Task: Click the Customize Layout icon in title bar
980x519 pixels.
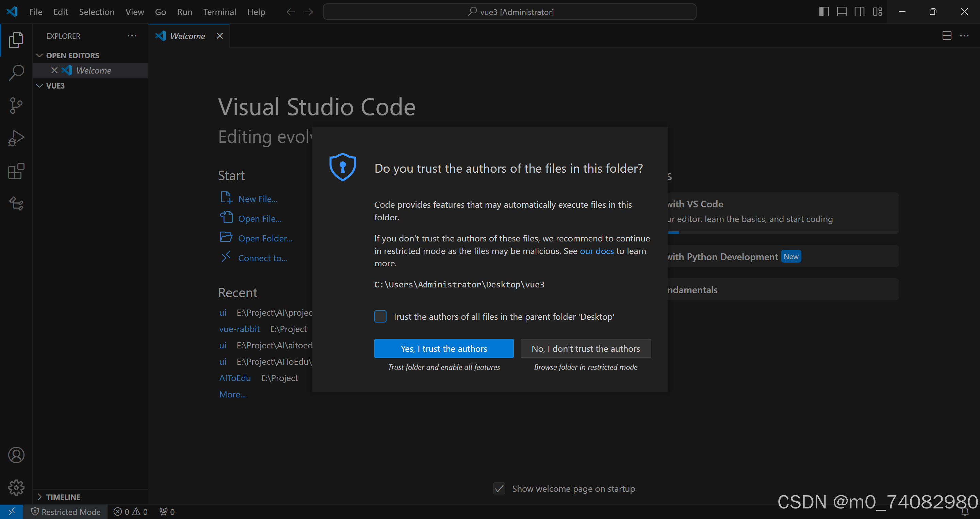Action: click(877, 12)
